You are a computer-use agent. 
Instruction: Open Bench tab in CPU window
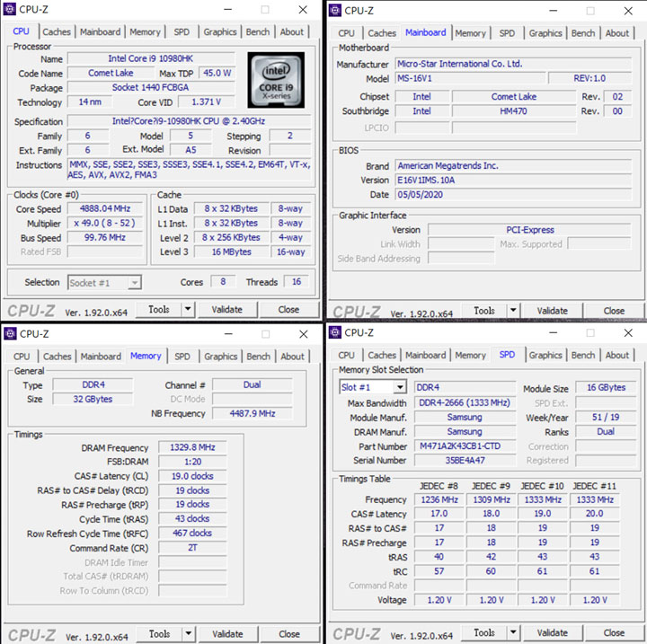(258, 31)
